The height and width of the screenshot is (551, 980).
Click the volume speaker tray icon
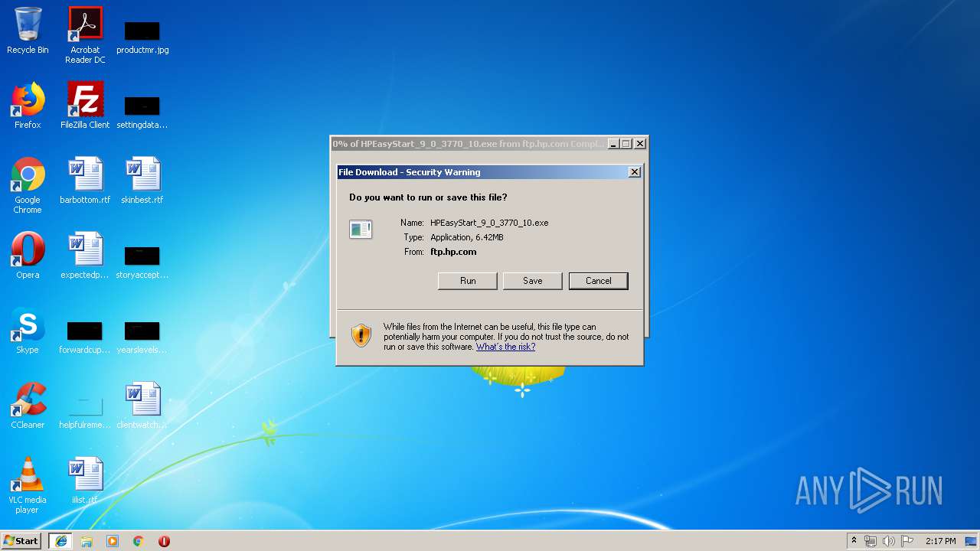coord(888,541)
